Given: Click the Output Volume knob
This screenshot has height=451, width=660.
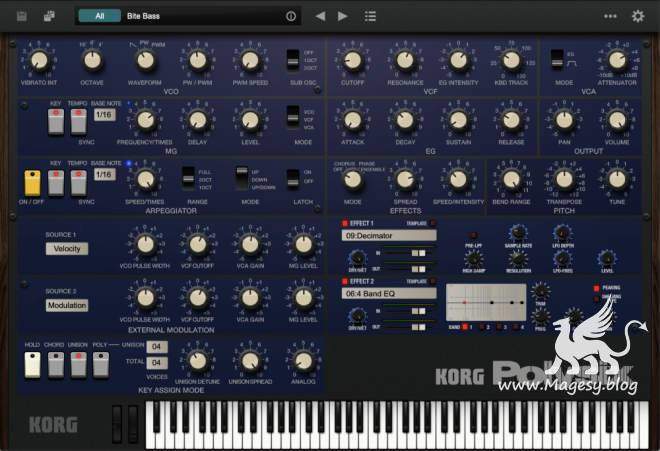Looking at the screenshot, I should click(617, 120).
